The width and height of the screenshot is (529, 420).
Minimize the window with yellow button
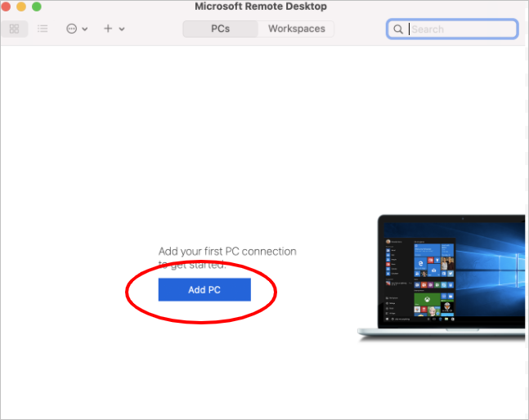click(21, 7)
